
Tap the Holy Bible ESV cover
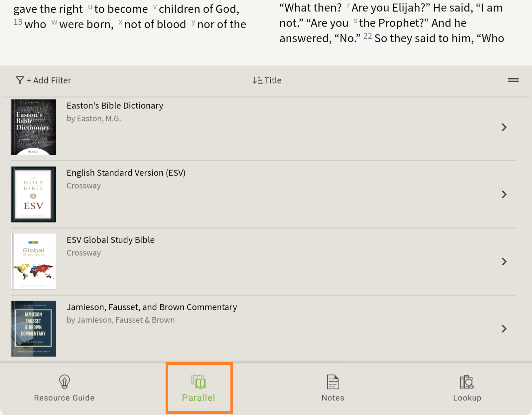coord(33,195)
